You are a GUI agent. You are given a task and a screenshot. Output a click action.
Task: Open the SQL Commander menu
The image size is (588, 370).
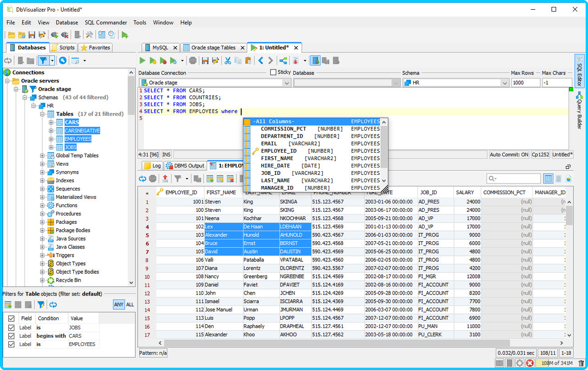coord(106,22)
